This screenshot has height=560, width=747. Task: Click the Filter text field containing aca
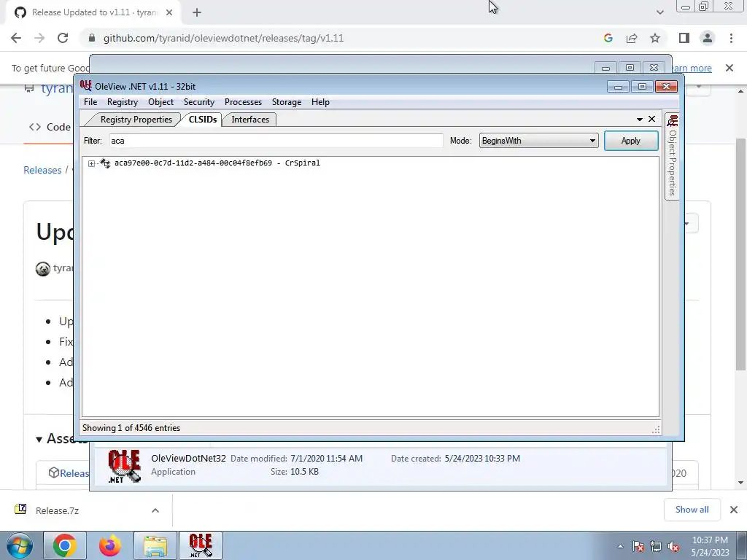(x=276, y=141)
